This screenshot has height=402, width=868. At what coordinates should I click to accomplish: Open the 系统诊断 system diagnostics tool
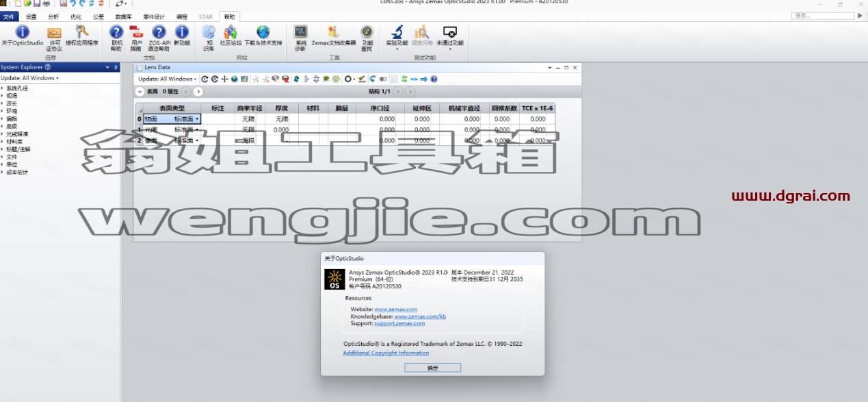tap(300, 38)
